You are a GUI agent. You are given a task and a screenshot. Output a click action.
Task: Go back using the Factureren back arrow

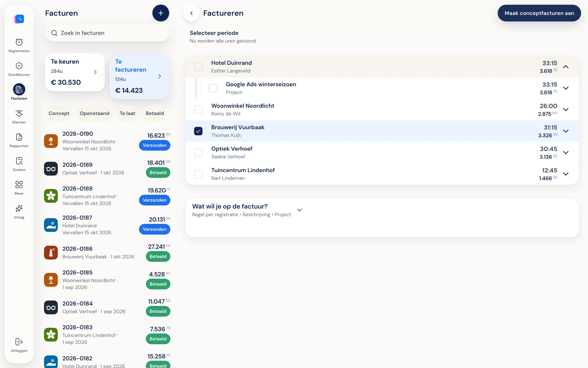[191, 13]
